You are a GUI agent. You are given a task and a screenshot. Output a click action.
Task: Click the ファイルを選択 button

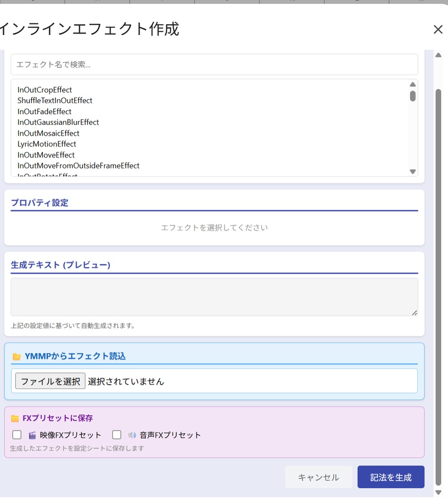click(x=50, y=381)
